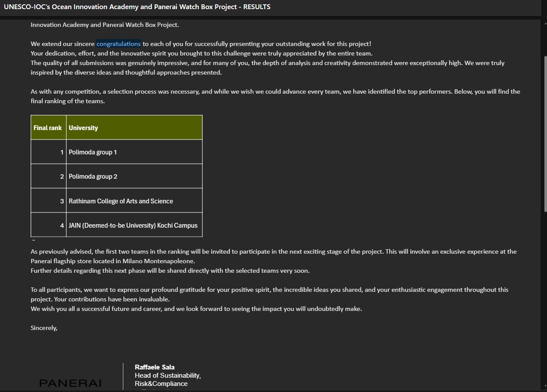Click the "Sincerely," closing line
The height and width of the screenshot is (392, 547).
coord(44,328)
